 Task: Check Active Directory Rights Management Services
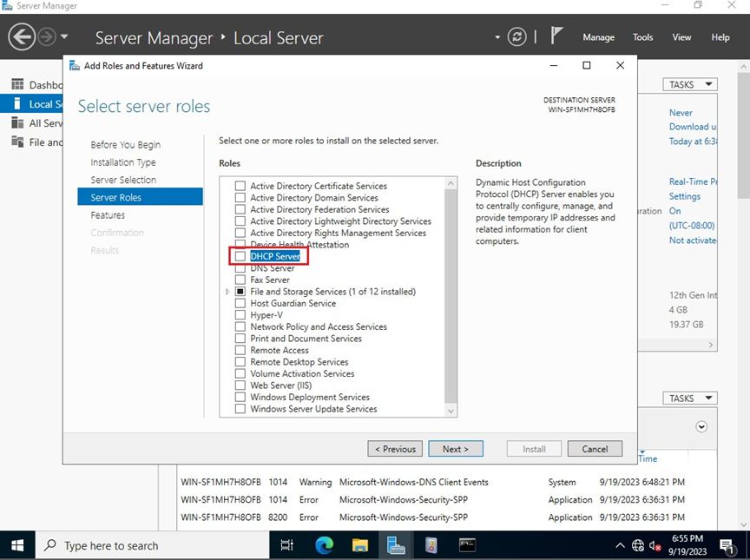tap(240, 233)
